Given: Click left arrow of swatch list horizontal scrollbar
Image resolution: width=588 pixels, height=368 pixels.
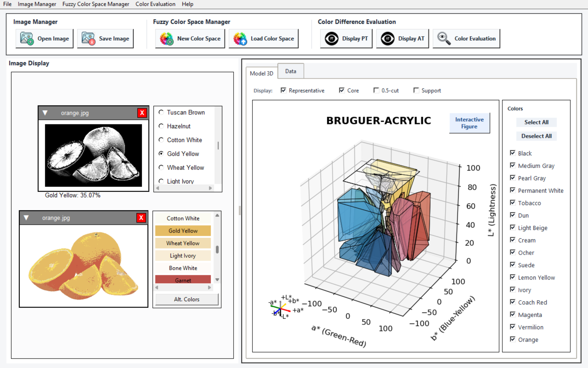Looking at the screenshot, I should [x=157, y=287].
